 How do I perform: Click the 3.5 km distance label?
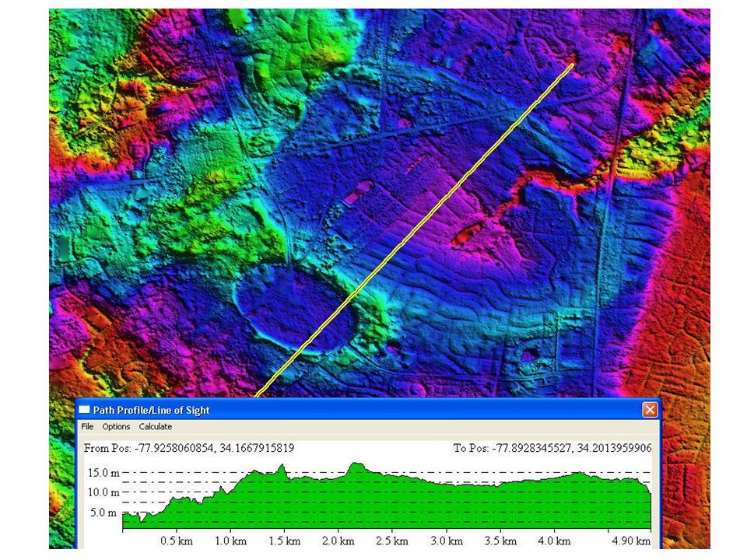point(500,541)
